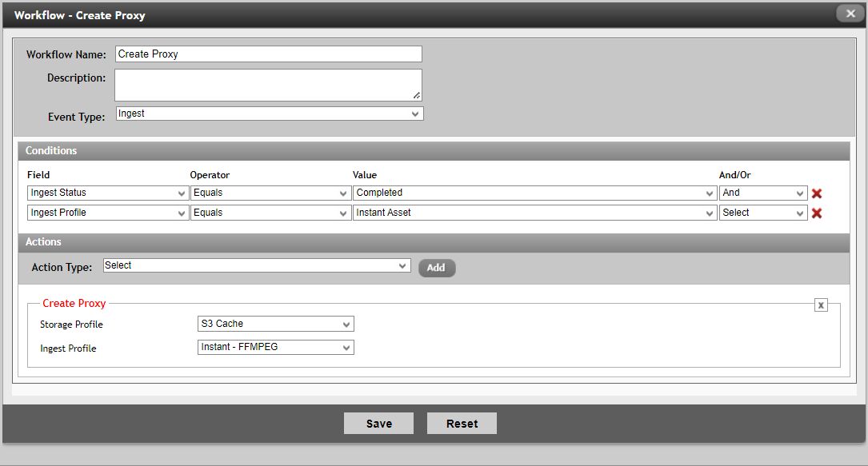Open the Instant - FFMPEG profile dropdown
Viewport: 868px width, 466px height.
(275, 348)
